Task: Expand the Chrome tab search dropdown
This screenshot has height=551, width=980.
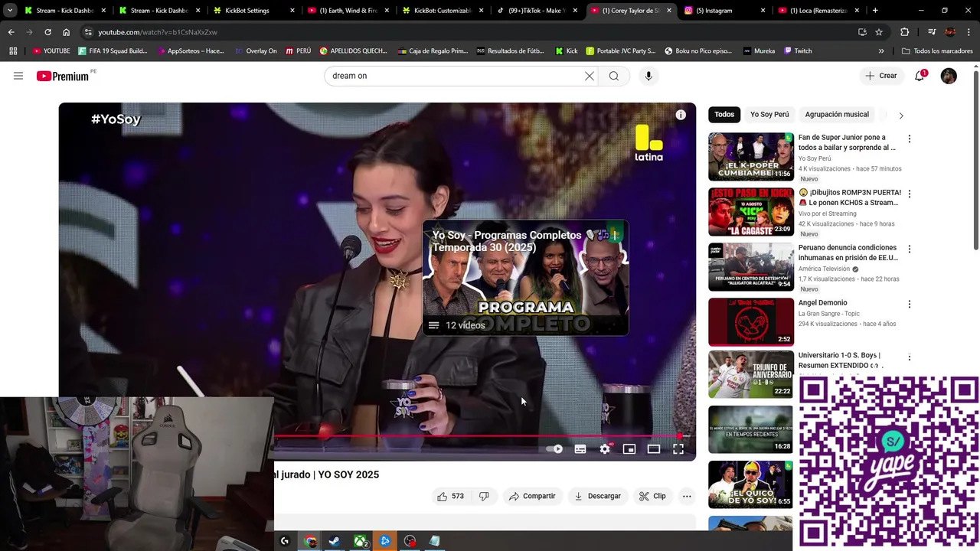Action: [x=10, y=11]
